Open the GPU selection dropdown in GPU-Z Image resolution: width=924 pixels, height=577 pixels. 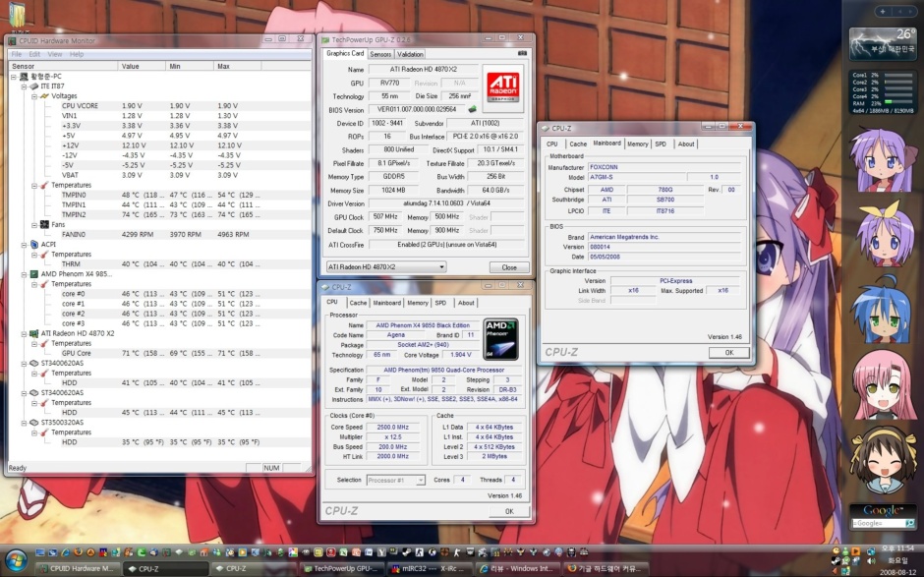386,267
